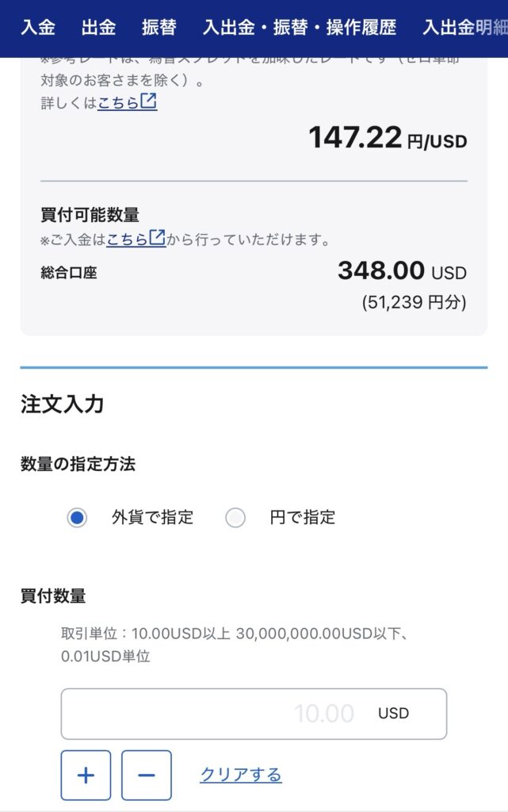This screenshot has width=508, height=812.
Task: Click the 総合口座 account label
Action: click(x=69, y=273)
